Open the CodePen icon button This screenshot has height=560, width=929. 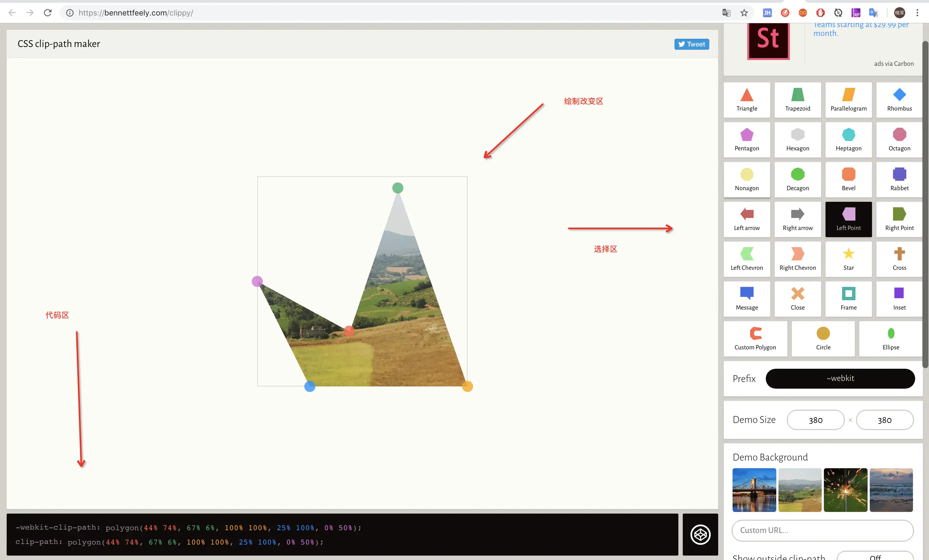[700, 534]
